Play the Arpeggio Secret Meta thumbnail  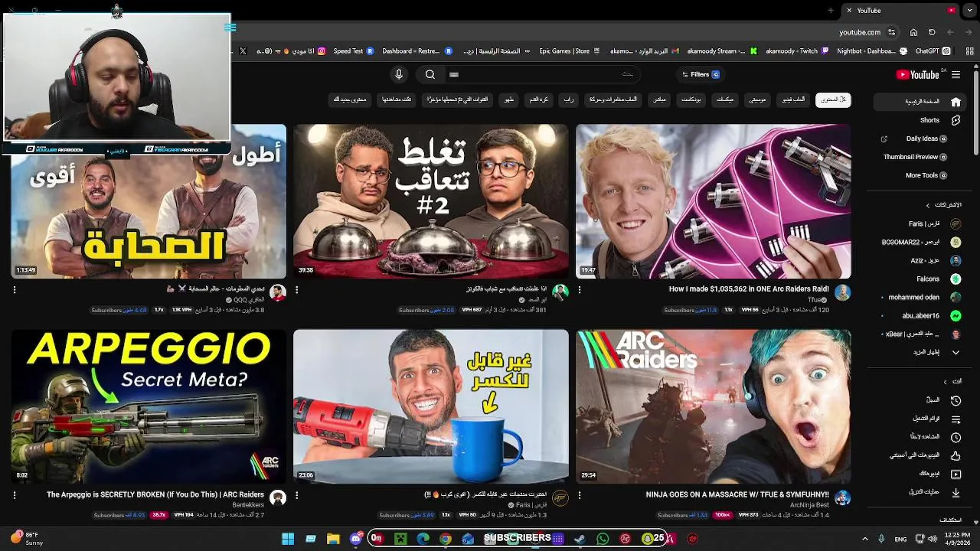(x=149, y=406)
